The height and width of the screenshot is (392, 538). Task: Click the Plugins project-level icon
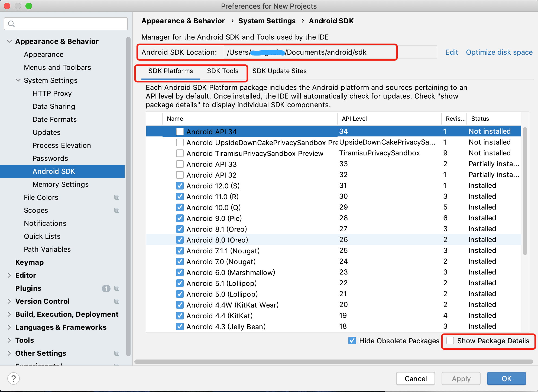click(x=117, y=288)
